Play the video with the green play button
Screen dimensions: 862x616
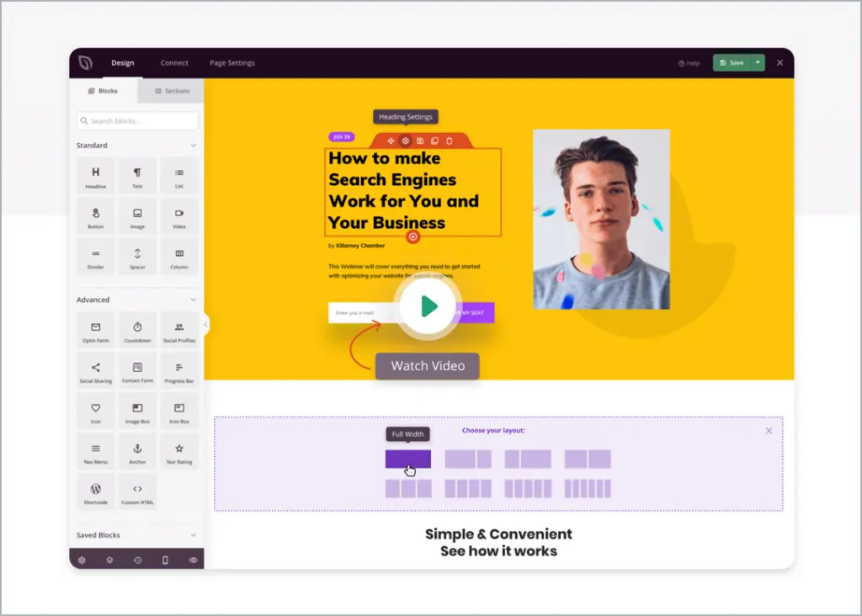(428, 306)
